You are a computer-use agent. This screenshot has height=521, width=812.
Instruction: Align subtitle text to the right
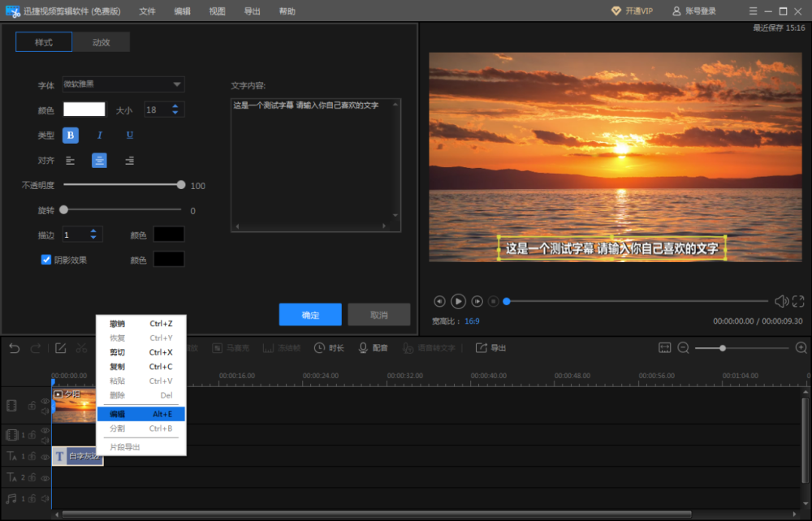tap(129, 161)
